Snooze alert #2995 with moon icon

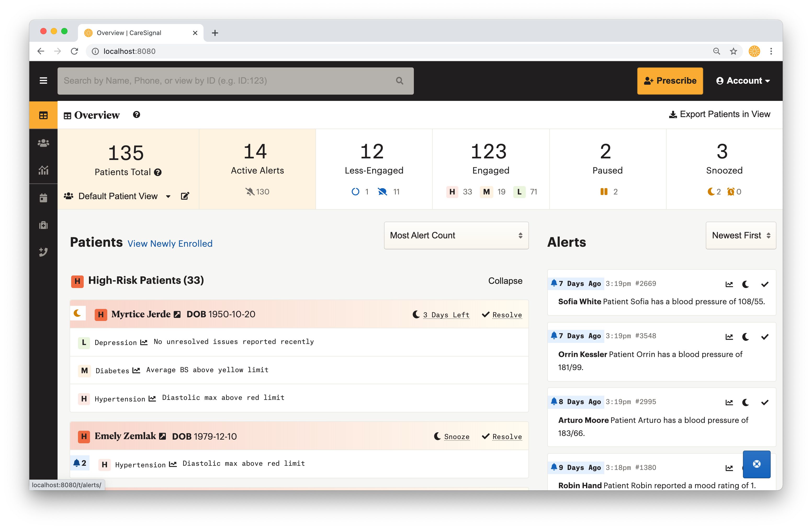(x=746, y=402)
